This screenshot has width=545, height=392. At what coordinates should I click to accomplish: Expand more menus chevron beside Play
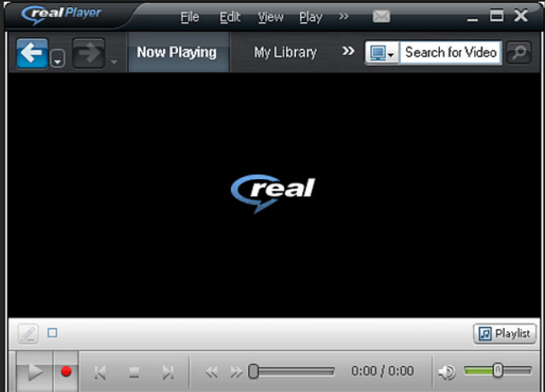[x=343, y=16]
